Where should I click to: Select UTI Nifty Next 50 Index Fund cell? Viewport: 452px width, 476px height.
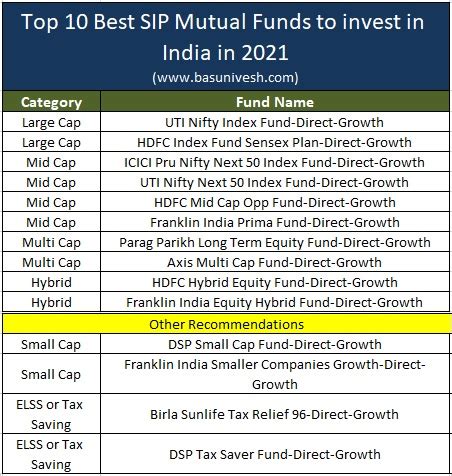click(x=275, y=182)
